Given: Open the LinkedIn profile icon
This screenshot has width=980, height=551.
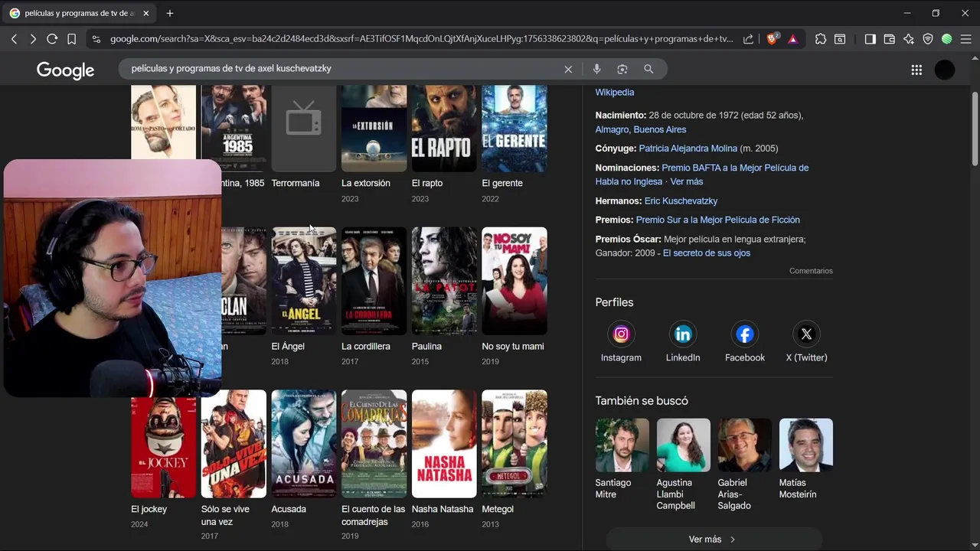Looking at the screenshot, I should [x=683, y=334].
